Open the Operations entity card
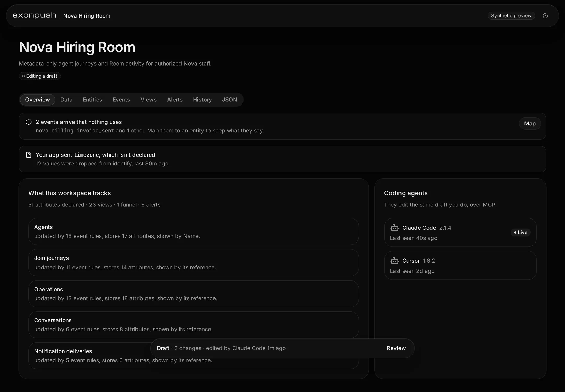 [x=194, y=294]
